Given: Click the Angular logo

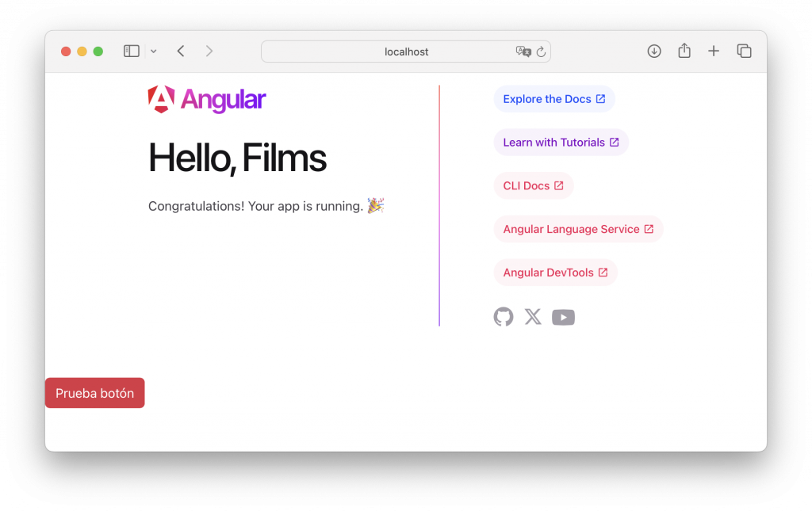Looking at the screenshot, I should pyautogui.click(x=207, y=100).
